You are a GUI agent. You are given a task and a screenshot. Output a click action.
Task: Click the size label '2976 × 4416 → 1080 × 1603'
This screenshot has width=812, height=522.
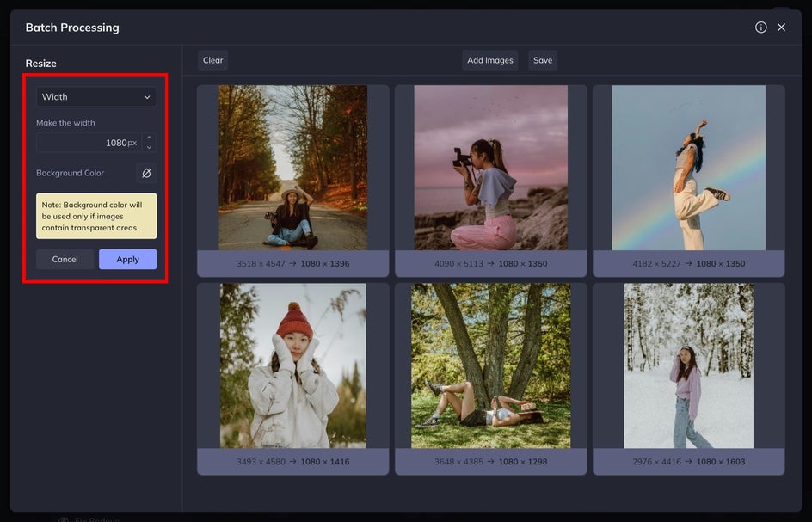point(689,462)
